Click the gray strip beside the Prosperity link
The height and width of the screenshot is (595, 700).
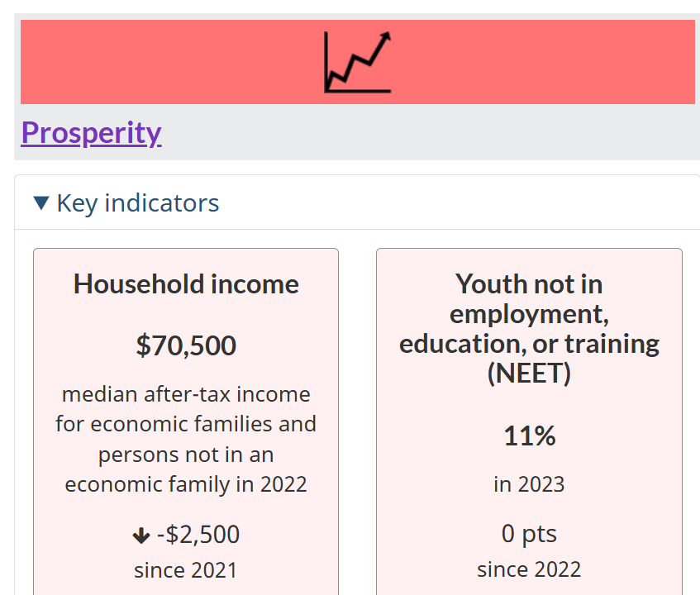click(x=429, y=132)
